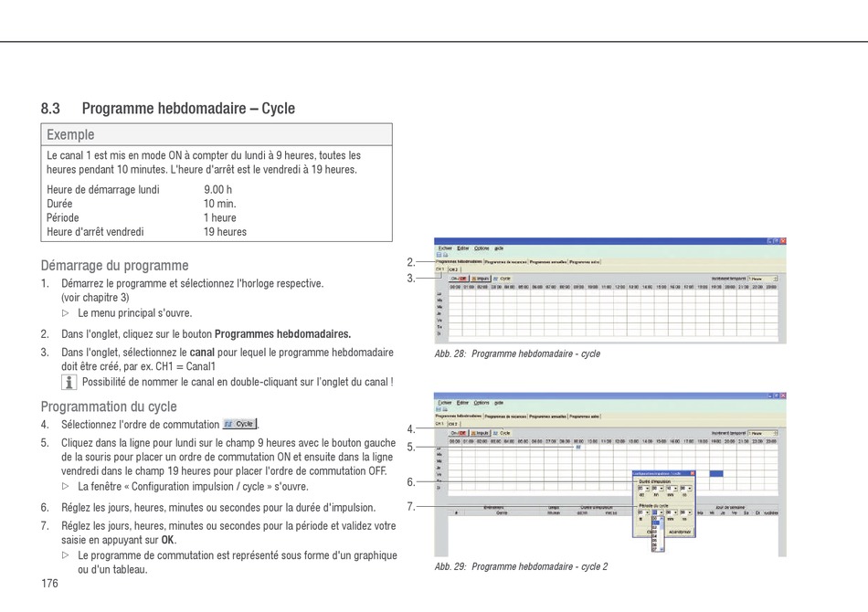Open the Options menu in Abb. 29
Viewport: 868px width, 612px height.
pos(482,403)
